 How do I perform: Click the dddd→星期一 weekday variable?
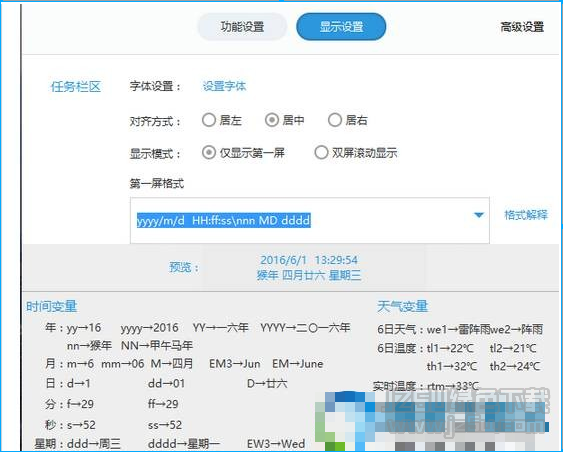pos(184,444)
